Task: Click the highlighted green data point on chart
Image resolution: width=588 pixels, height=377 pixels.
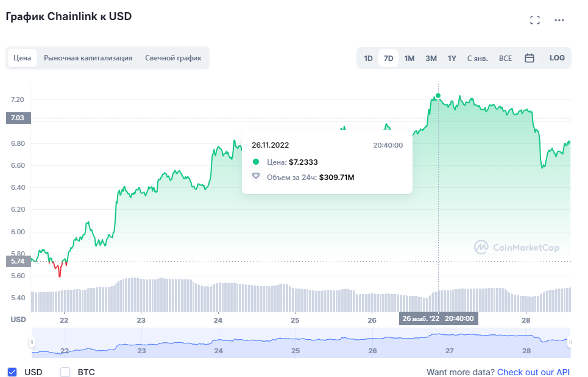Action: pos(438,96)
